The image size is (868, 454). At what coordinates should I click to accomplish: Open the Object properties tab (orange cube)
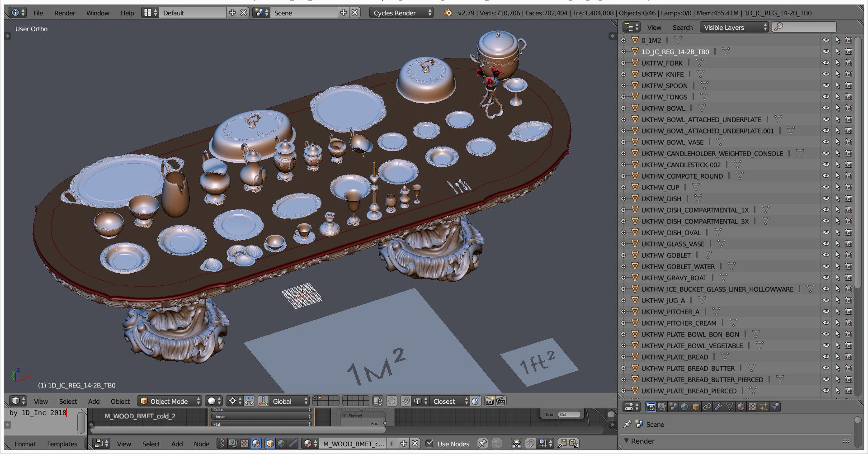tap(696, 407)
